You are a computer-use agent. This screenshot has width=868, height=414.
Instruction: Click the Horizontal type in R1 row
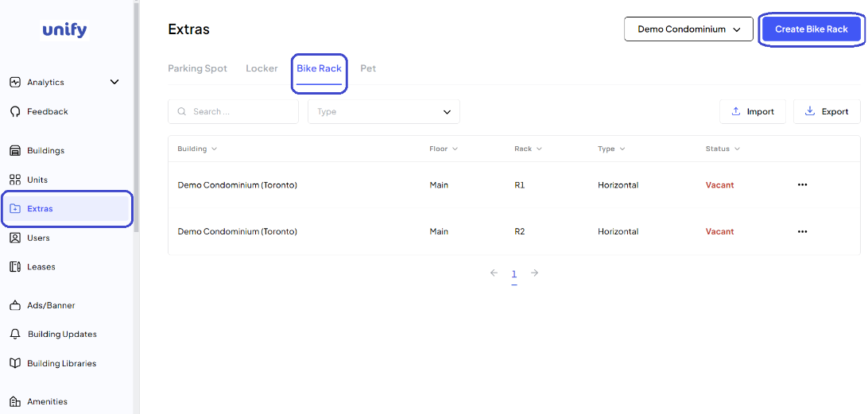click(618, 185)
